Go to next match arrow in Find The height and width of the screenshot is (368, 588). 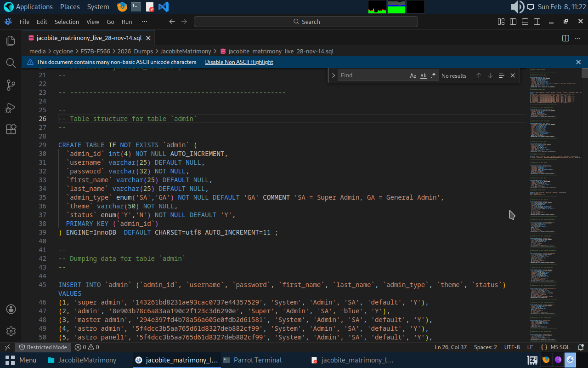[x=490, y=75]
